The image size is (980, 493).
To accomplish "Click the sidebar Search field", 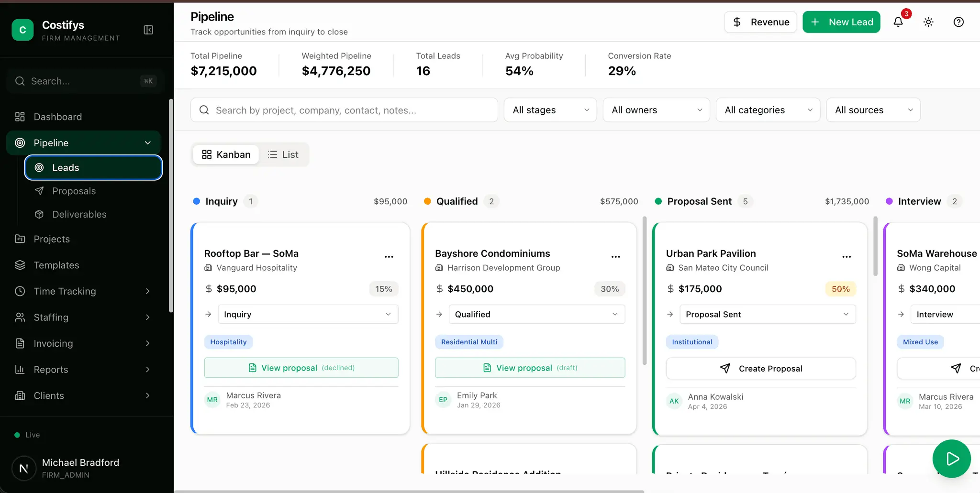I will [85, 81].
